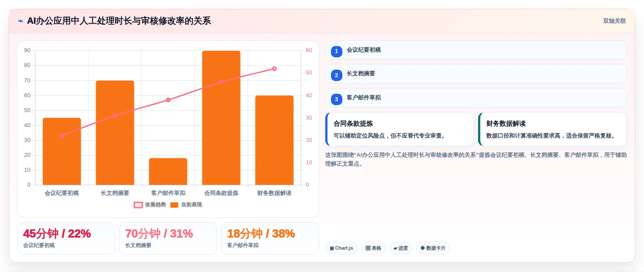Click the x-axis label 客户邮件草拟
Screen dimensions: 644x272
168,193
